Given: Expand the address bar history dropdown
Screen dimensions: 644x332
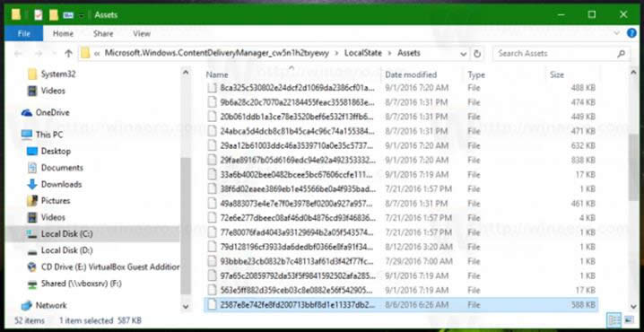Looking at the screenshot, I should (x=464, y=54).
